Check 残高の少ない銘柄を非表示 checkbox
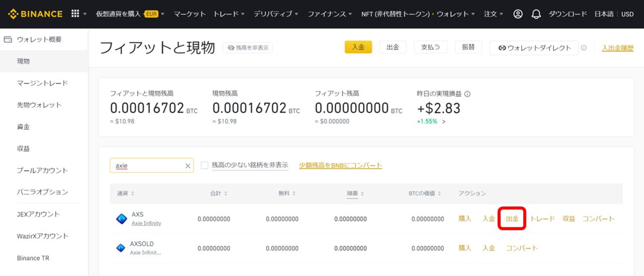 204,165
